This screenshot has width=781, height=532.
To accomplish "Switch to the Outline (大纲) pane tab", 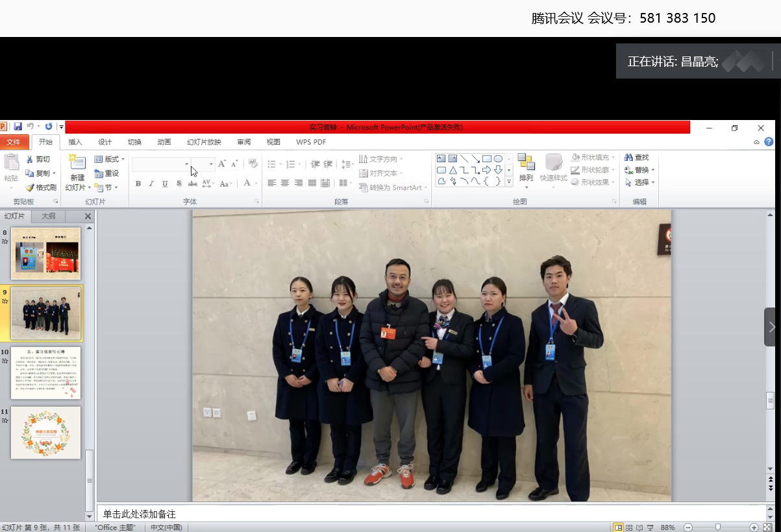I will 49,216.
